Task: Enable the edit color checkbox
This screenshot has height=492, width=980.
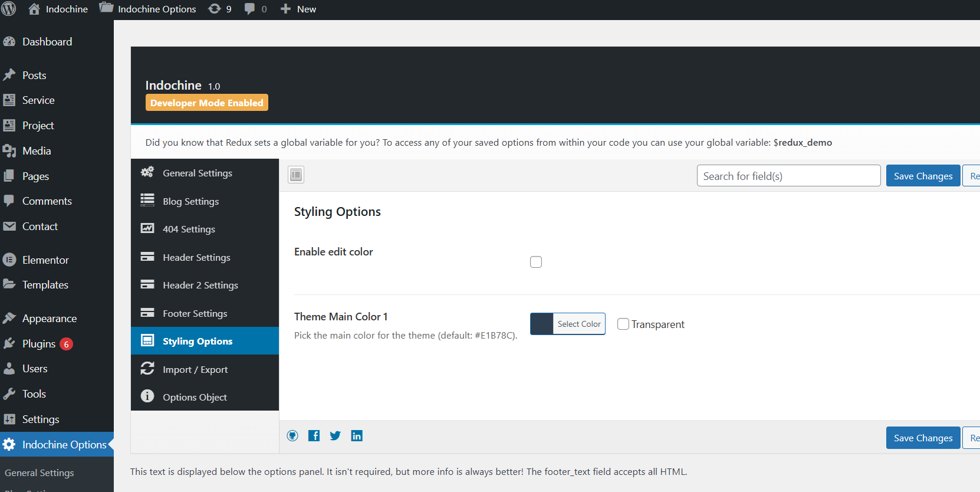Action: click(536, 262)
